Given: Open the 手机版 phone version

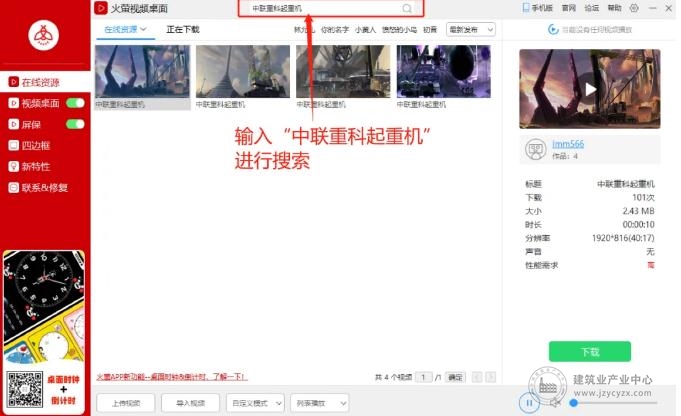Looking at the screenshot, I should pos(538,8).
